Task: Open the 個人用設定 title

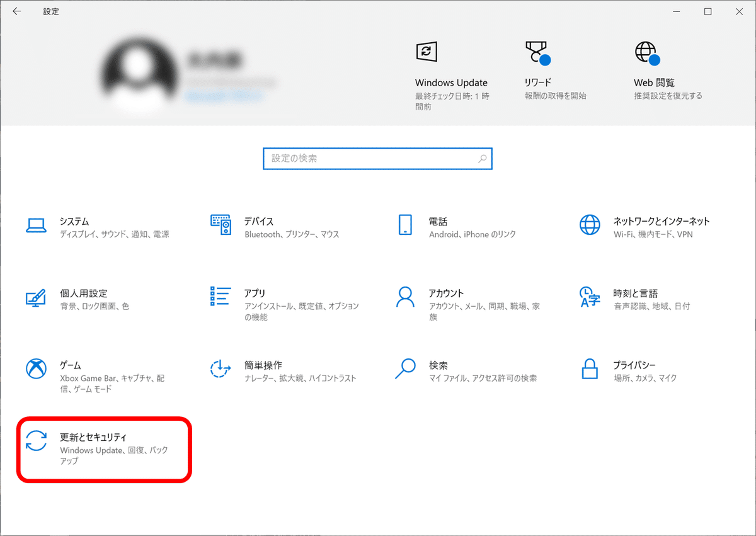Action: (x=84, y=294)
